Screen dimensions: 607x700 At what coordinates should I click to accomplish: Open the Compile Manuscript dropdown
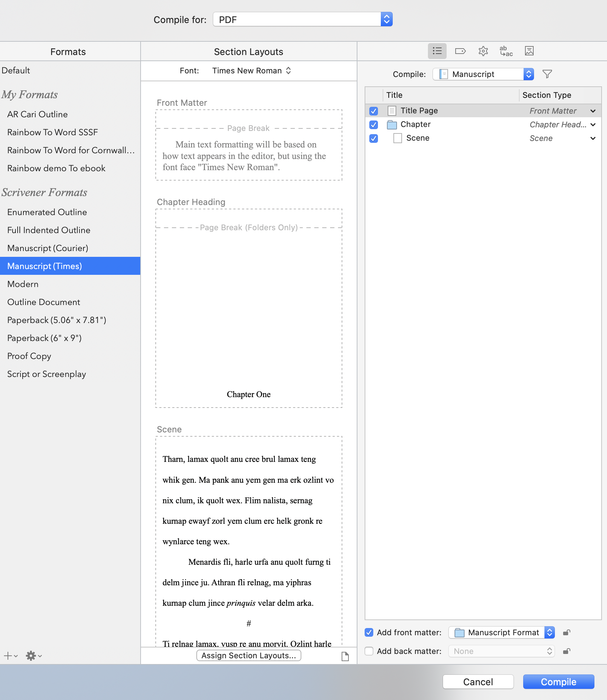pyautogui.click(x=483, y=74)
